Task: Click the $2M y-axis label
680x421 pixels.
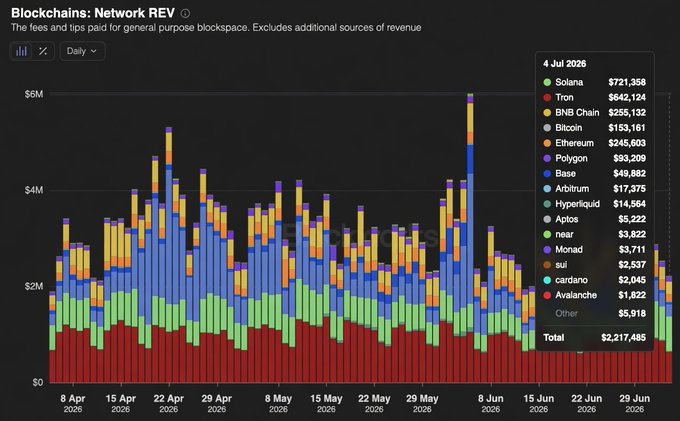Action: point(33,286)
